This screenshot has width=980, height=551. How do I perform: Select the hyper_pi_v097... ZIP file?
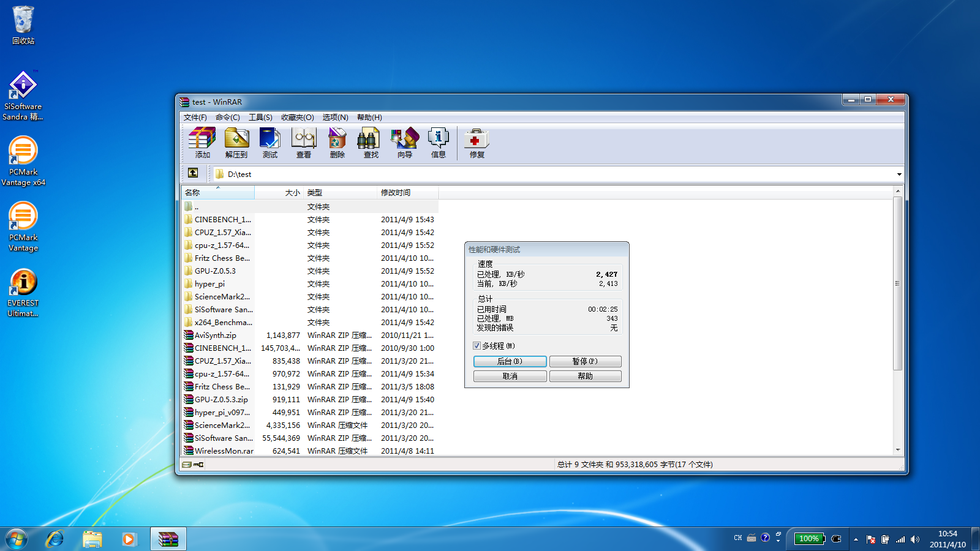coord(309,412)
